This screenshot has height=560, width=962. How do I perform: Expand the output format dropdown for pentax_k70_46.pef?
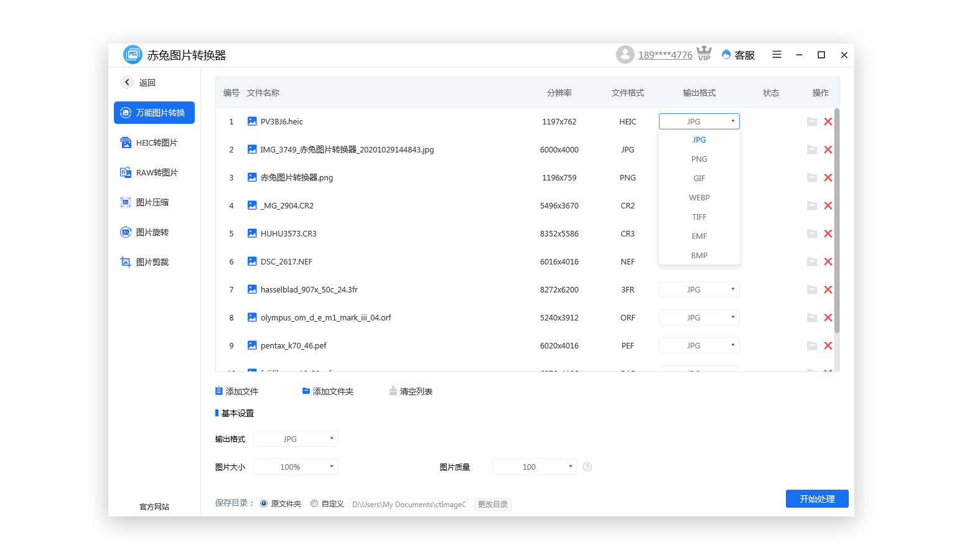tap(699, 345)
